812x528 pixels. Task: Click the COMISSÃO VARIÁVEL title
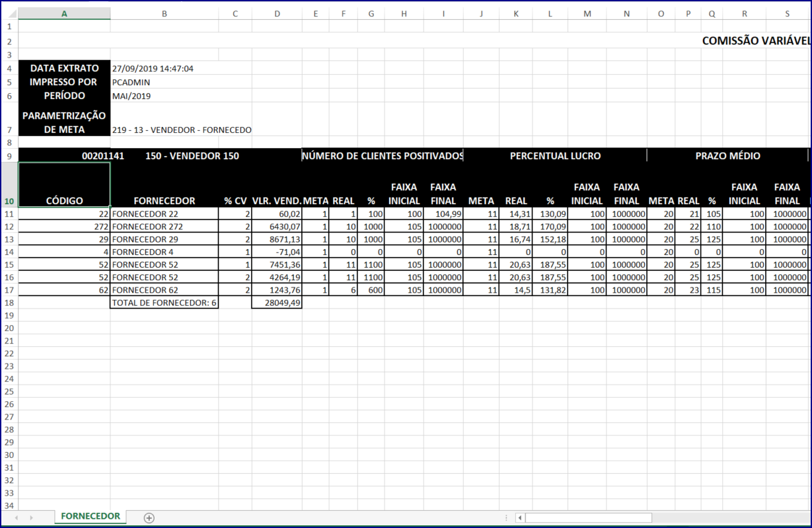click(x=757, y=41)
